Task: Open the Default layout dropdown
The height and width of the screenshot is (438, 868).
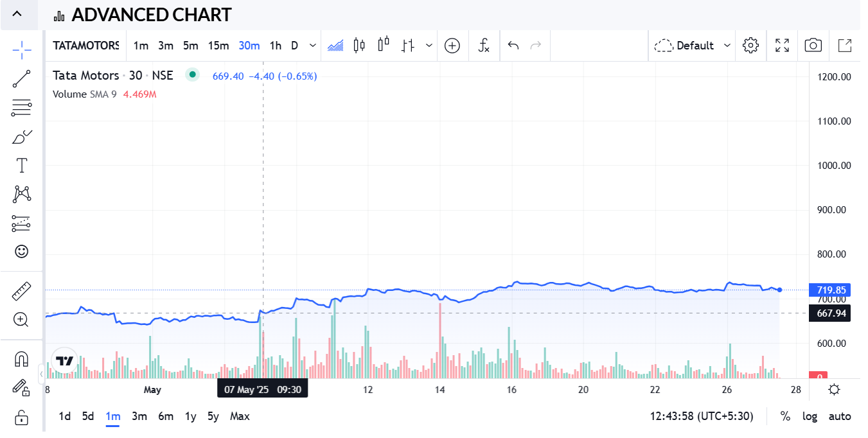Action: click(693, 46)
